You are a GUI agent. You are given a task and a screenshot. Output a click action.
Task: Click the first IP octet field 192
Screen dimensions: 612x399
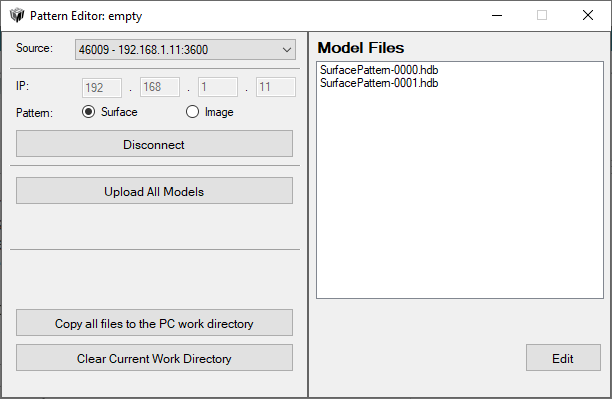[102, 87]
